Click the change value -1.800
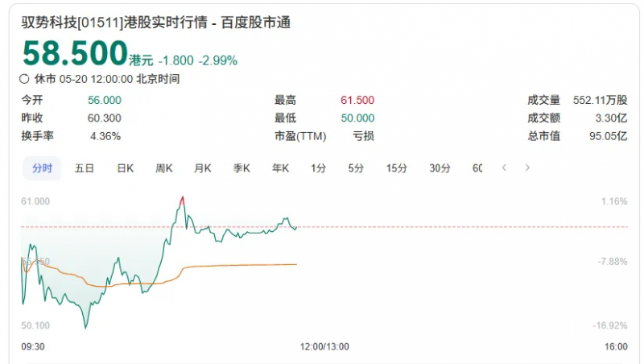The height and width of the screenshot is (364, 644). tap(175, 60)
